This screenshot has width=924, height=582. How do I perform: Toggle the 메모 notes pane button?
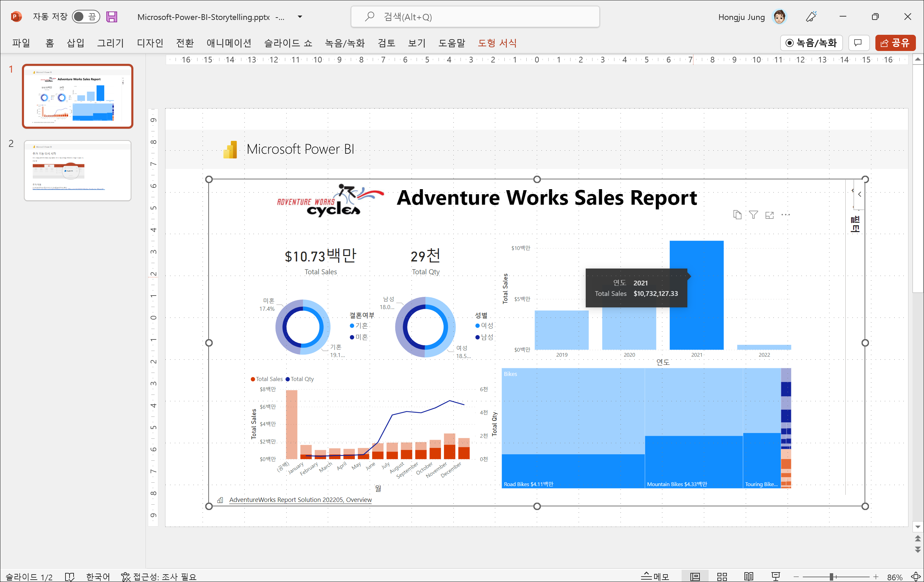pyautogui.click(x=655, y=576)
